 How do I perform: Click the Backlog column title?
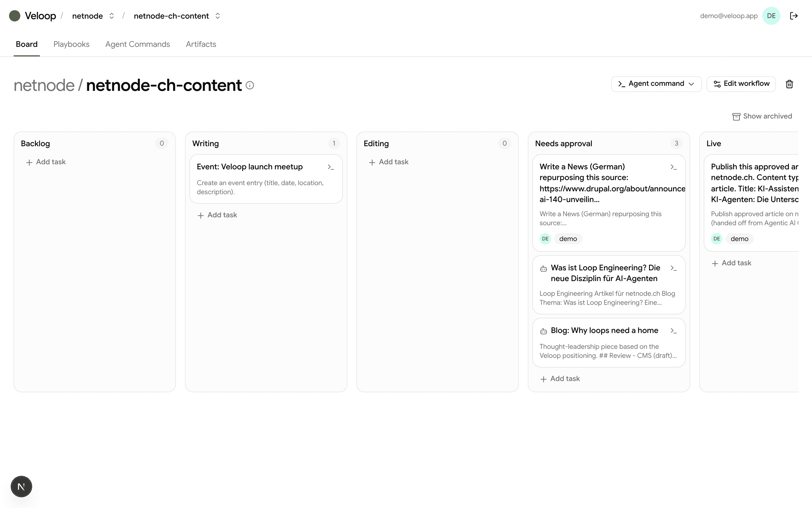35,144
